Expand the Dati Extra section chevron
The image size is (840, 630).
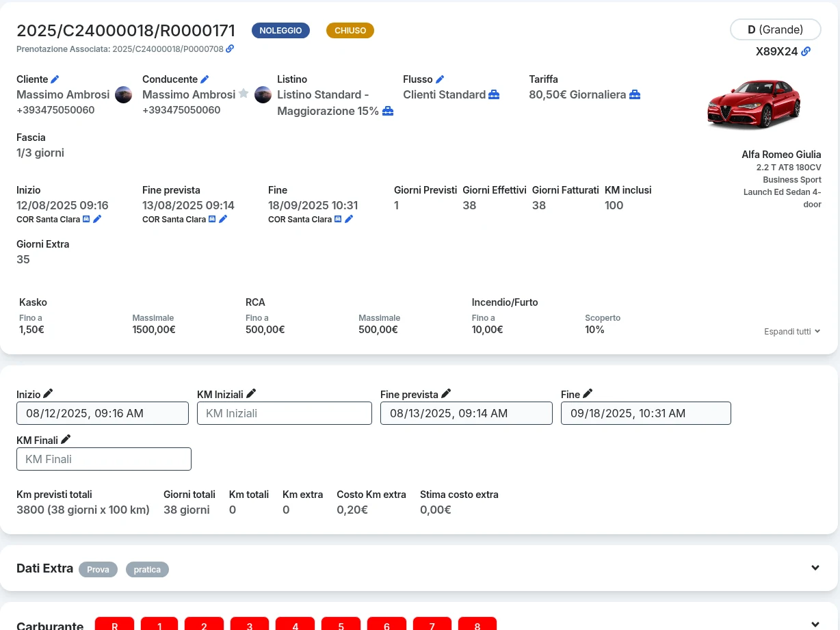(x=815, y=568)
